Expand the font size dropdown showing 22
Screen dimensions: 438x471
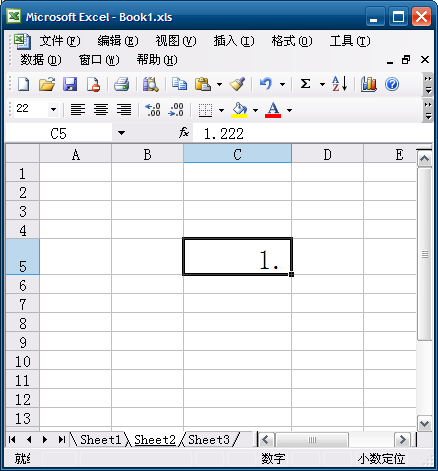(53, 109)
